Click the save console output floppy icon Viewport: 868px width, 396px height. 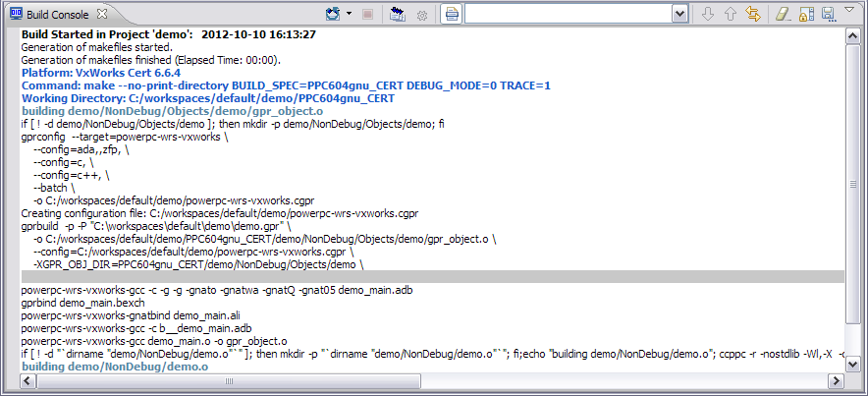pos(828,15)
